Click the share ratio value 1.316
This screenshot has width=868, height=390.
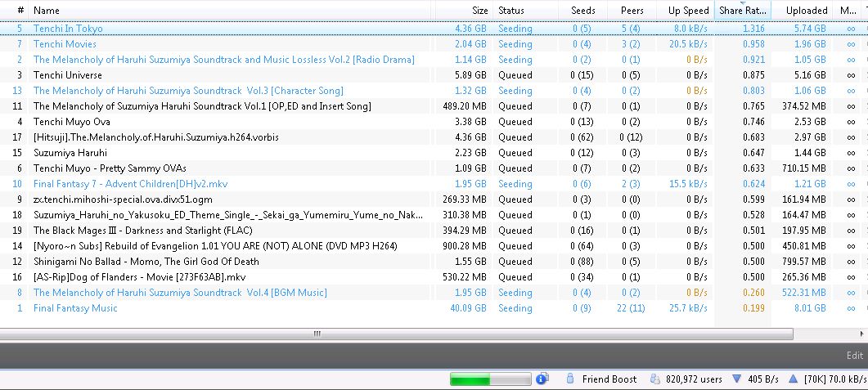click(x=753, y=29)
